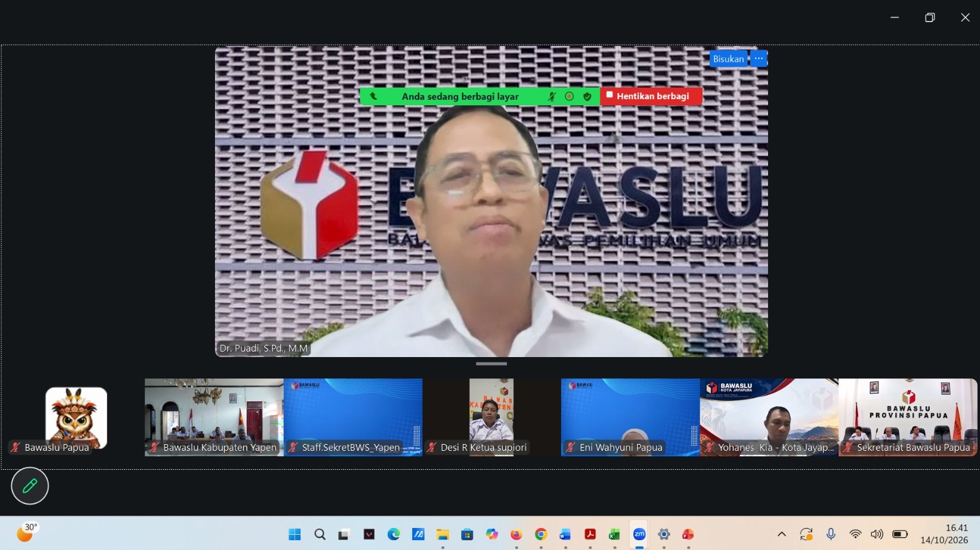Click the recording indicator on share bar
The width and height of the screenshot is (980, 550).
(x=569, y=96)
